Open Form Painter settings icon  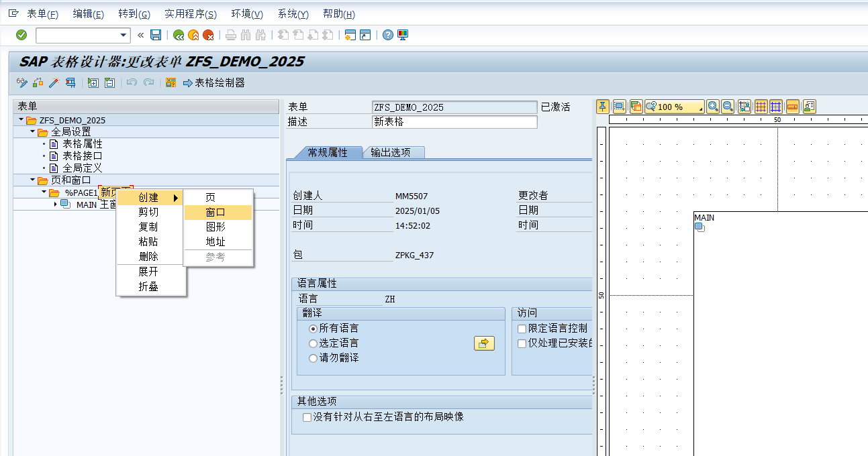[x=809, y=107]
